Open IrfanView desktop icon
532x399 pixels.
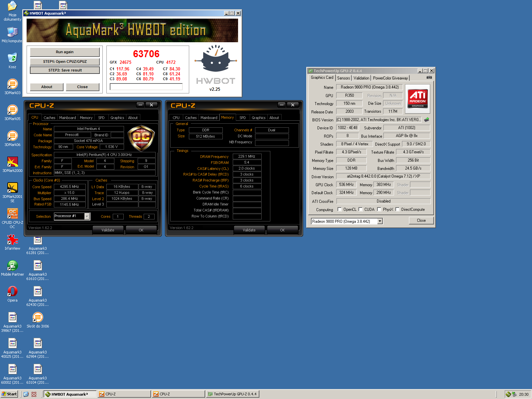[12, 242]
